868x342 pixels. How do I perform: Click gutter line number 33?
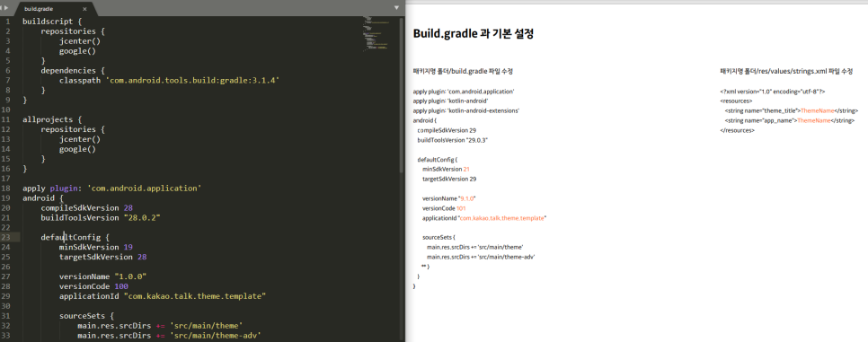(x=5, y=336)
